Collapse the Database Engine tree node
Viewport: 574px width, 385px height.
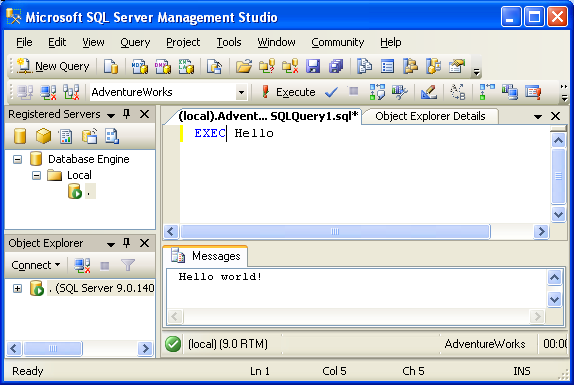pos(18,160)
